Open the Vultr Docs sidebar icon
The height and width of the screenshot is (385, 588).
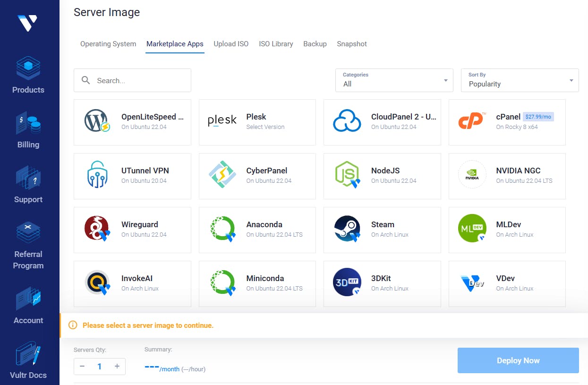click(x=28, y=354)
